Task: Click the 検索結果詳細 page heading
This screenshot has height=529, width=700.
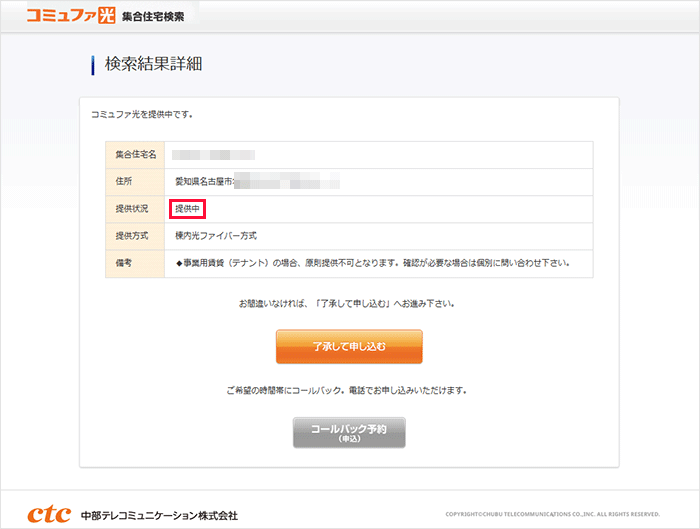Action: click(x=154, y=65)
